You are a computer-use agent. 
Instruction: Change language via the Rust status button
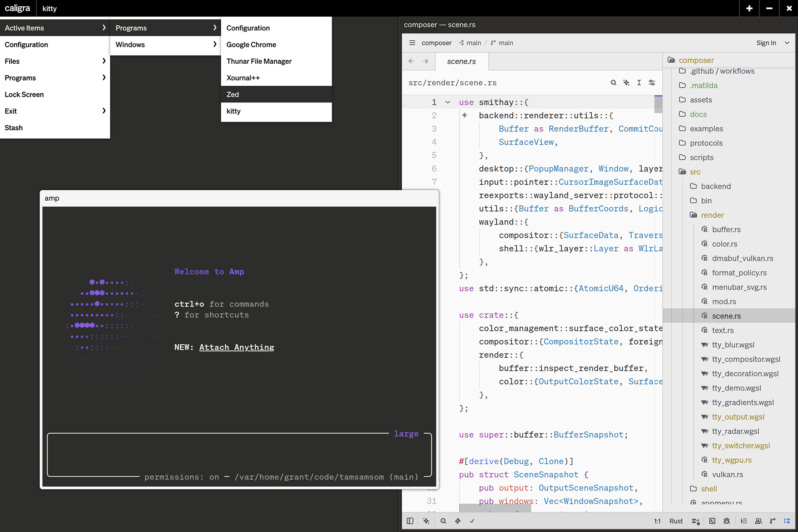(676, 521)
